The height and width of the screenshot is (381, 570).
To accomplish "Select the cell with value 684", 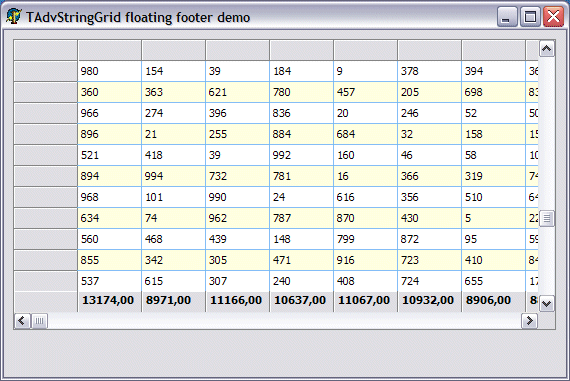I will [365, 135].
